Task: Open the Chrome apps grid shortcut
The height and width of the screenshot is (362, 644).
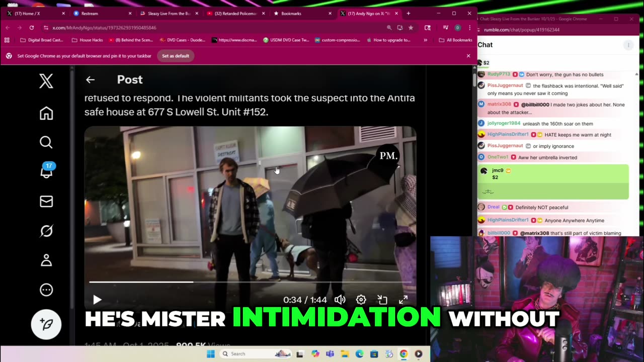Action: coord(7,40)
